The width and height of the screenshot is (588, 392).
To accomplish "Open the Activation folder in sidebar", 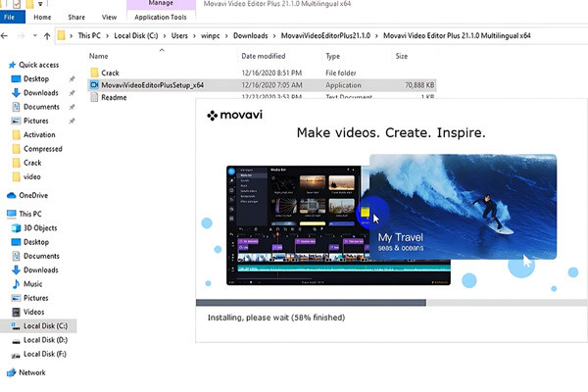I will pyautogui.click(x=39, y=134).
